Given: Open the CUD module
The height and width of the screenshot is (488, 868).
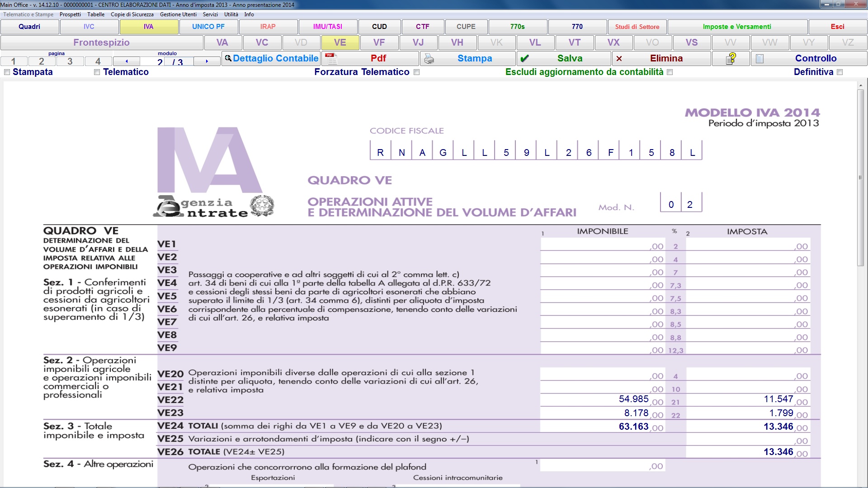Looking at the screenshot, I should pyautogui.click(x=380, y=27).
